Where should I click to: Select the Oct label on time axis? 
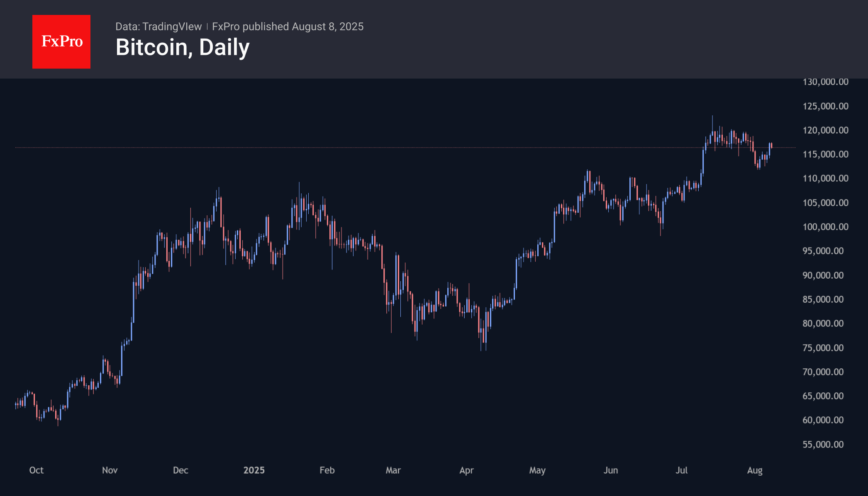[x=37, y=470]
